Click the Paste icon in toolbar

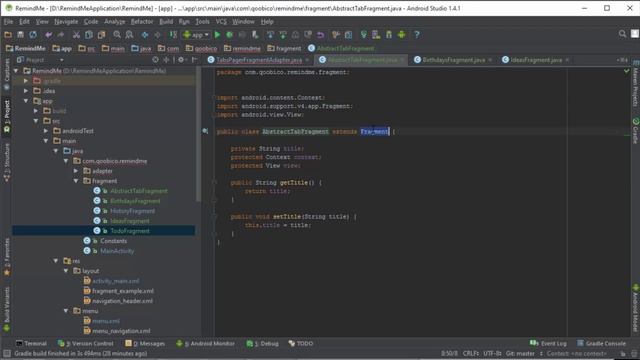click(x=101, y=35)
